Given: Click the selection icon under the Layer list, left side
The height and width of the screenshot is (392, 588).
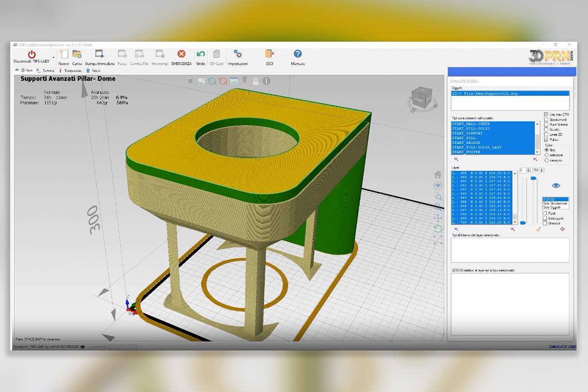Looking at the screenshot, I should tap(456, 229).
